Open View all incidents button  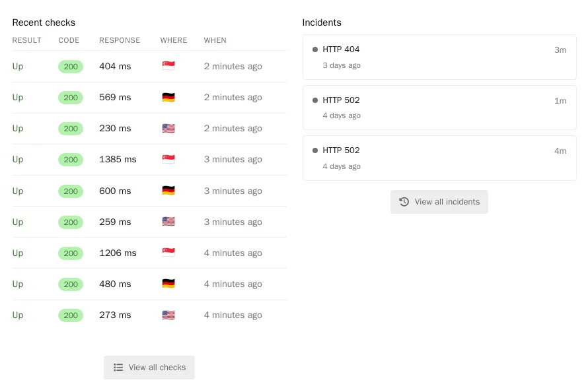(439, 202)
